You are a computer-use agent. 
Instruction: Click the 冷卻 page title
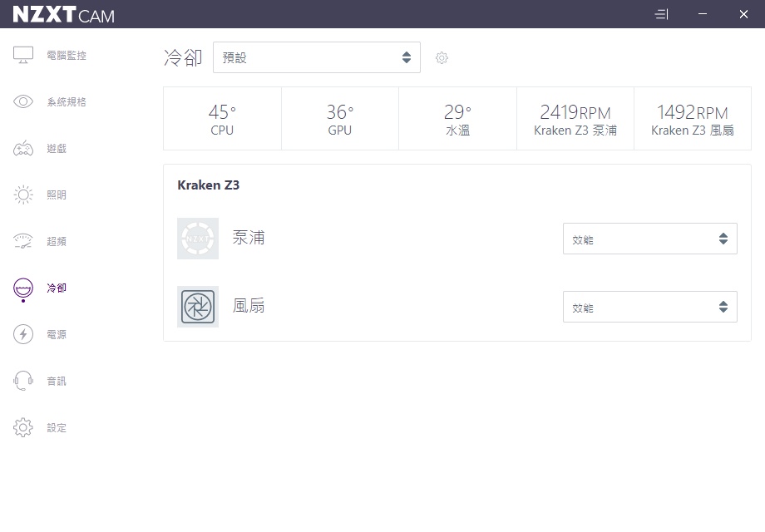183,57
